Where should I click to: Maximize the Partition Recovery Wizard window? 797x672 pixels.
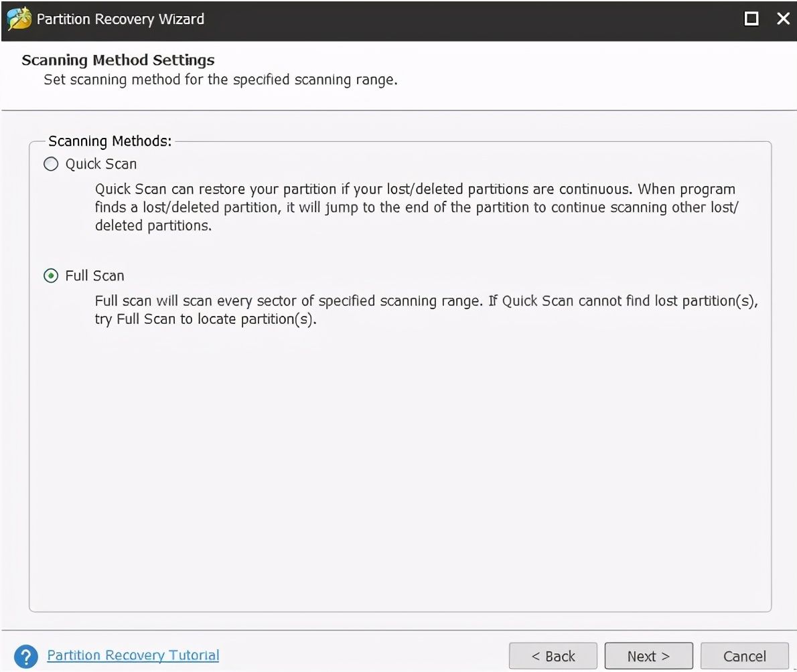point(751,19)
